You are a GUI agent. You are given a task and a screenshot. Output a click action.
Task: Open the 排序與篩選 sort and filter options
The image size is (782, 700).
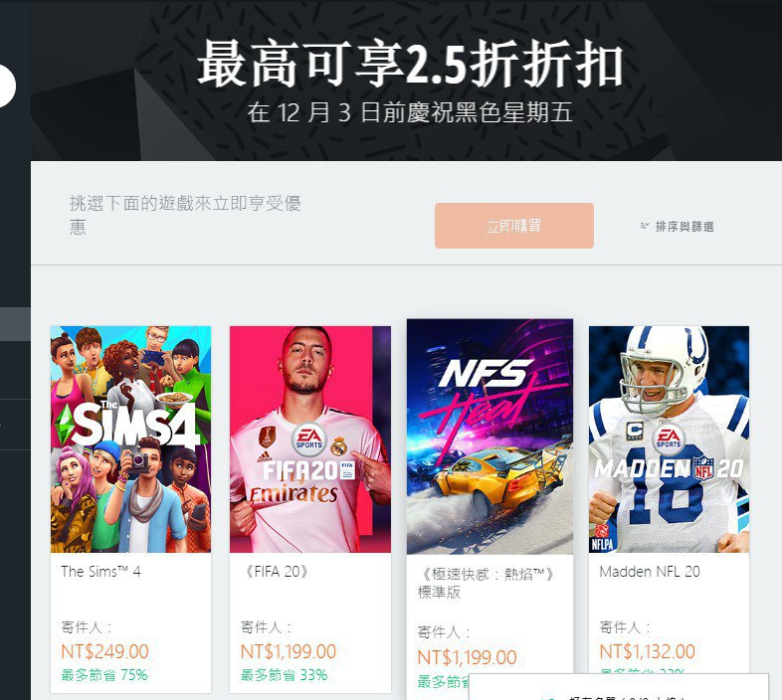[678, 227]
